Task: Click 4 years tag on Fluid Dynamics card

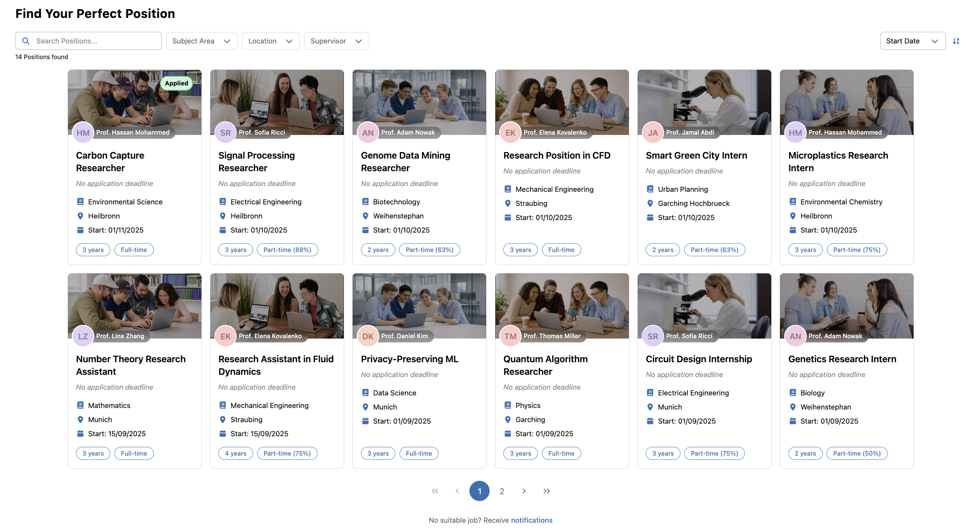Action: point(235,453)
